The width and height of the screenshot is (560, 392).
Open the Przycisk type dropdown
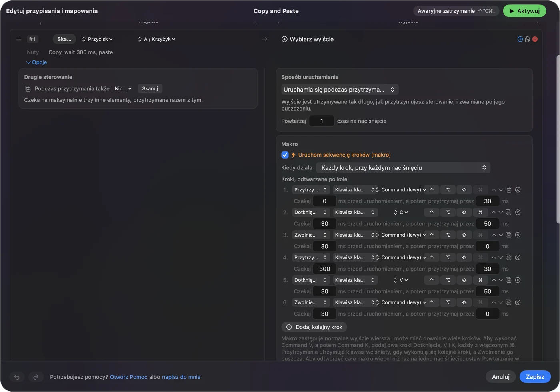[x=97, y=39]
